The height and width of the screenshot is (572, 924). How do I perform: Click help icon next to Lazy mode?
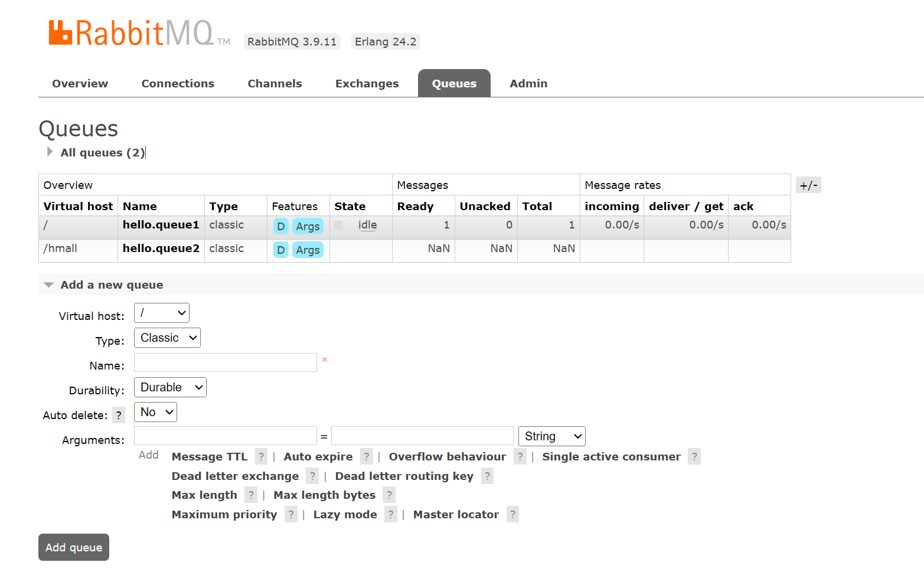(390, 514)
